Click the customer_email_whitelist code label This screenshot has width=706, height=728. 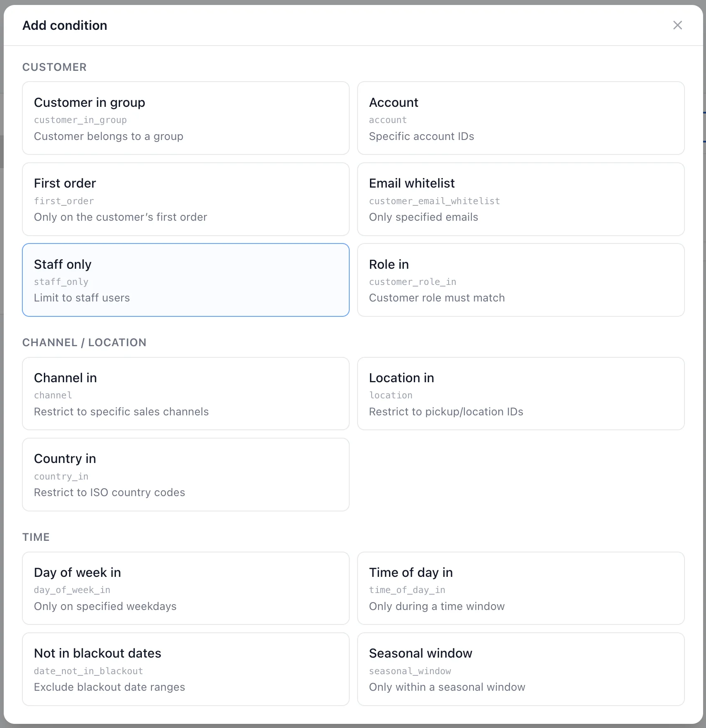point(434,201)
